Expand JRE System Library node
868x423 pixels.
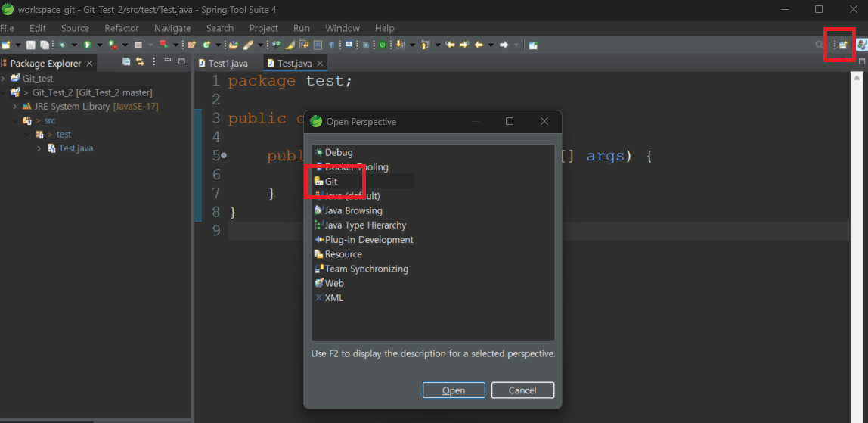15,106
